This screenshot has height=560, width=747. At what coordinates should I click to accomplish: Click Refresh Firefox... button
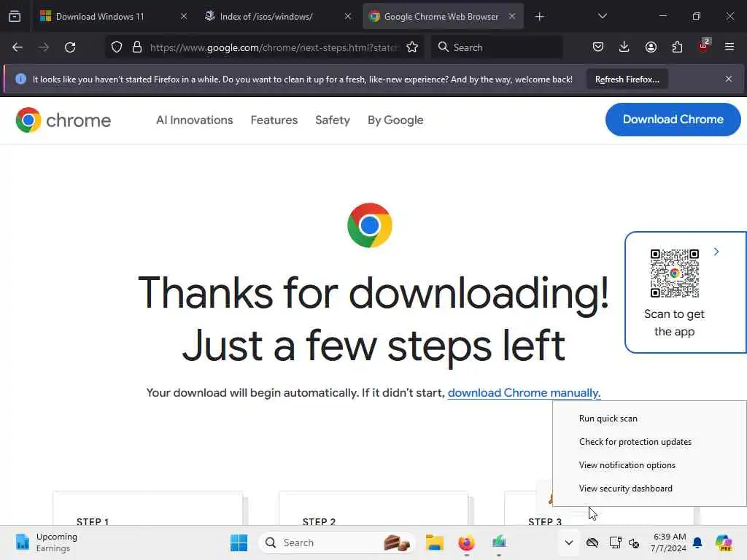pos(627,79)
